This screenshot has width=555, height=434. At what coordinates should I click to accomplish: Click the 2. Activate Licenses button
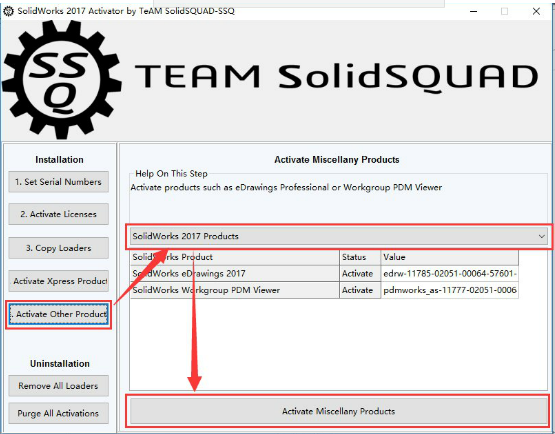tap(58, 214)
